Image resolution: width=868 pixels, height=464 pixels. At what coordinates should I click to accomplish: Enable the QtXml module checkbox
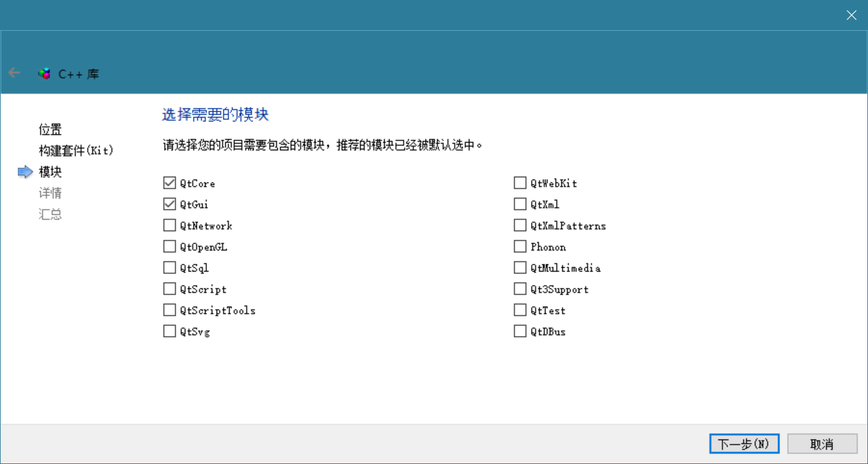(x=520, y=204)
